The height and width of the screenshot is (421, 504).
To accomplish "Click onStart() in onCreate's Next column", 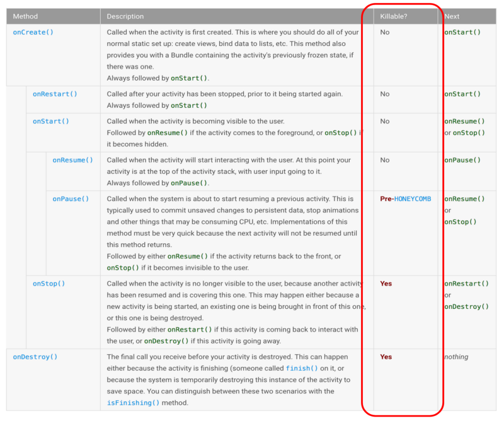I will click(462, 32).
